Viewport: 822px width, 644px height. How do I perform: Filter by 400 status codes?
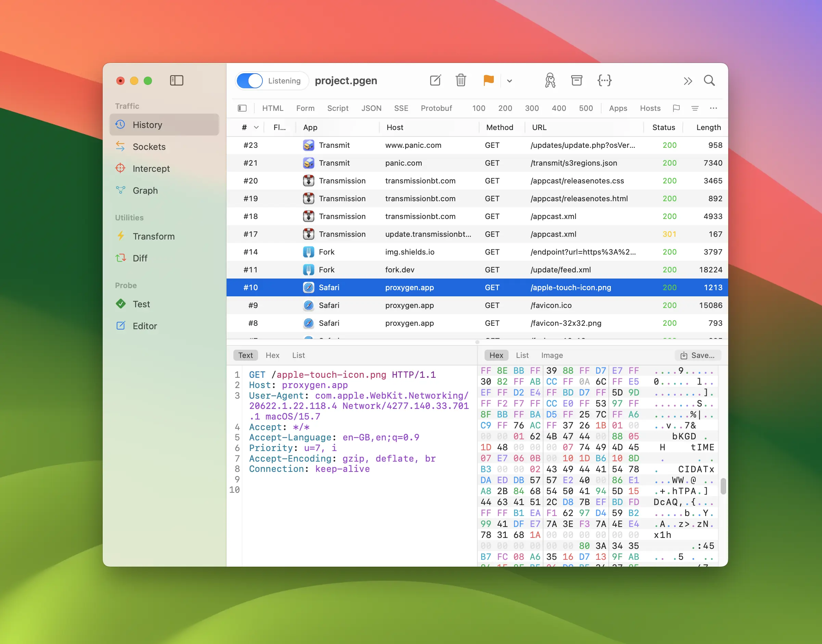(x=559, y=108)
